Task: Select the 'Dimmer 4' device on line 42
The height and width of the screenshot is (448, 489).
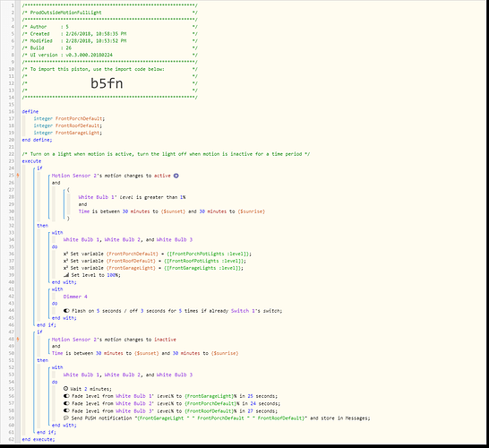Action: coord(75,297)
